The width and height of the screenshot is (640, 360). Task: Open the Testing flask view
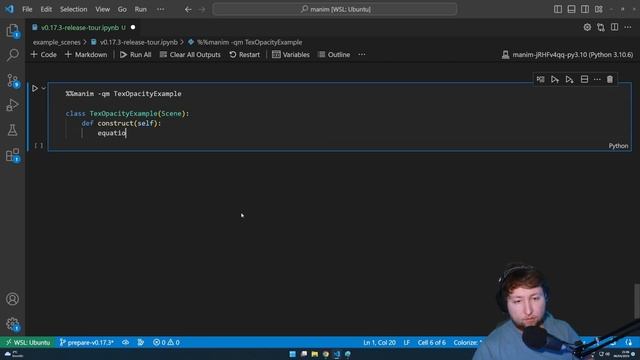12,130
